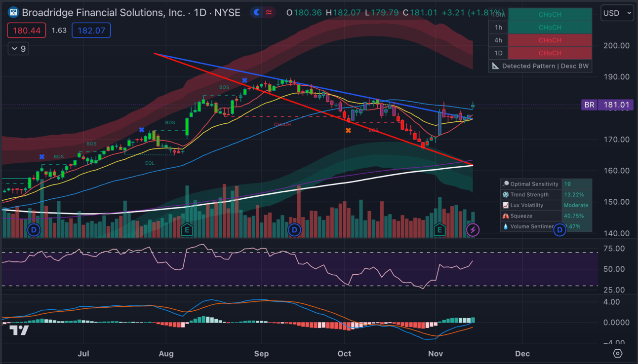The width and height of the screenshot is (638, 364).
Task: Click the red BOS label in October
Action: 373,130
